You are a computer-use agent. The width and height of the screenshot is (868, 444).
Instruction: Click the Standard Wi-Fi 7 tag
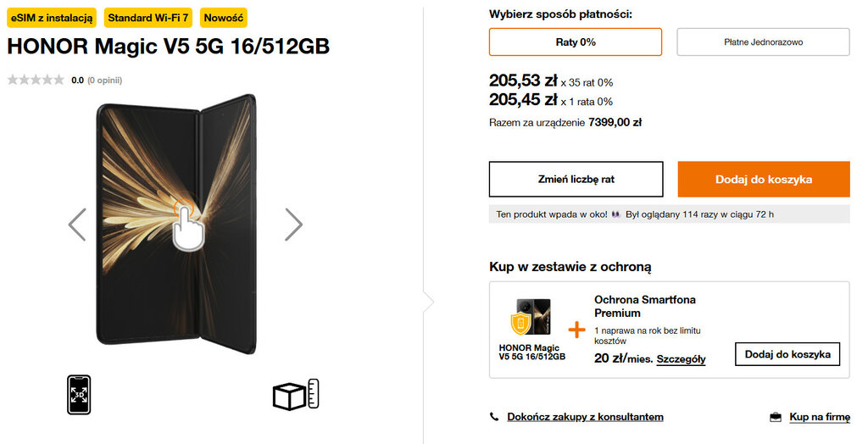pos(148,18)
